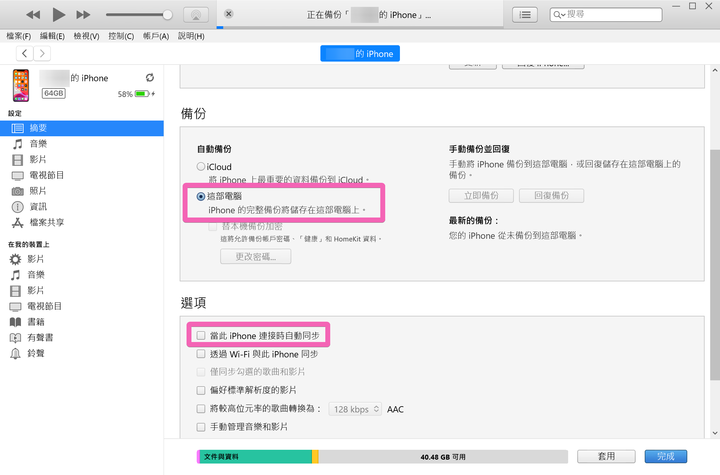Open 照片 in the settings sidebar
This screenshot has width=720, height=475.
82,191
